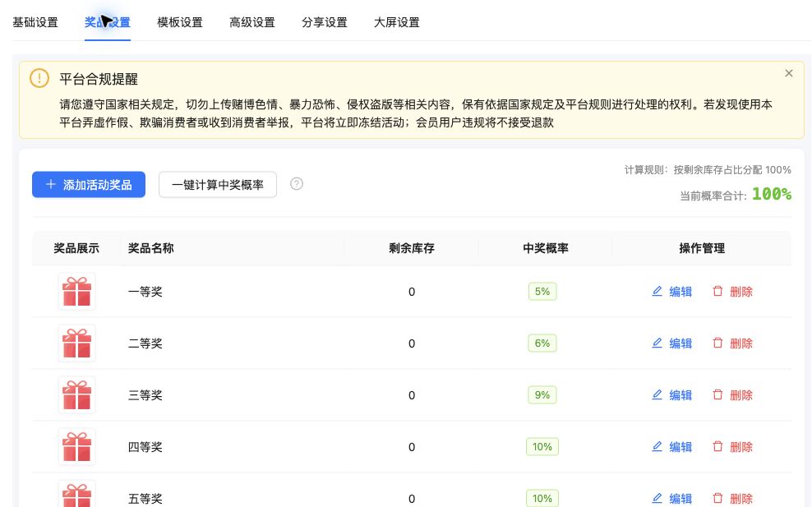Viewport: 812px width, 507px height.
Task: Click the 一等奖 gift thumbnail
Action: tap(76, 291)
